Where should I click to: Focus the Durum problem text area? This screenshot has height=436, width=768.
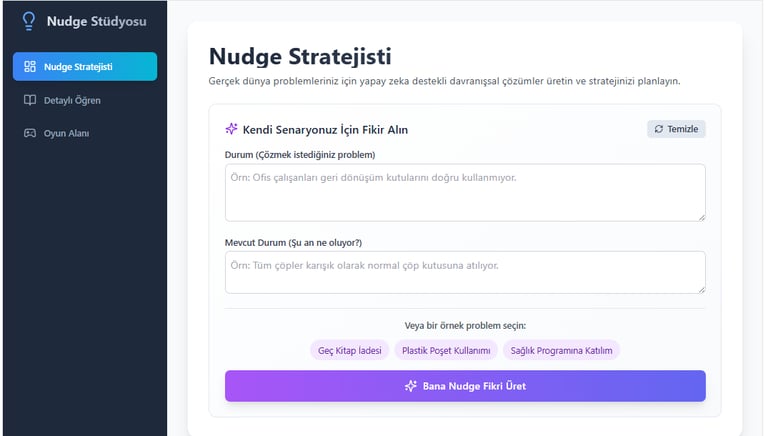[465, 193]
